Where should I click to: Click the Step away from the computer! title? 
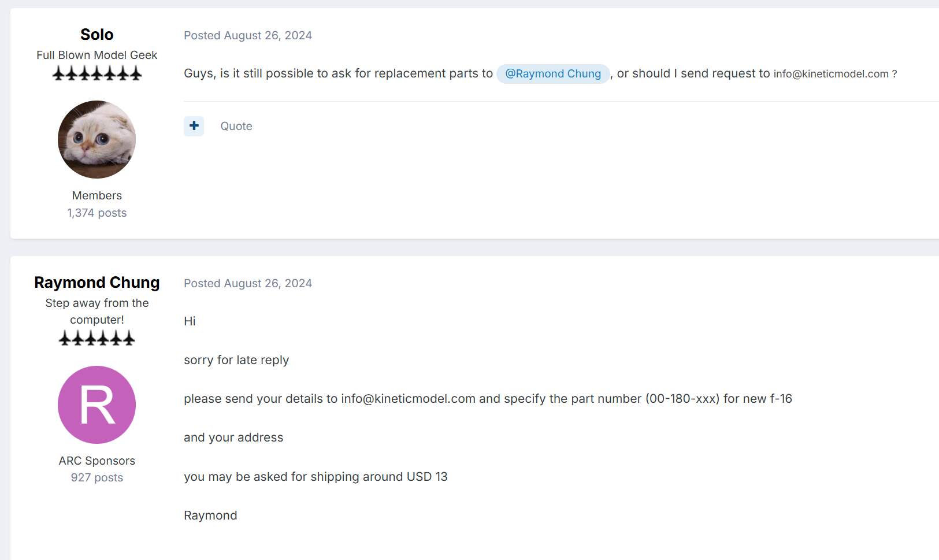point(97,311)
